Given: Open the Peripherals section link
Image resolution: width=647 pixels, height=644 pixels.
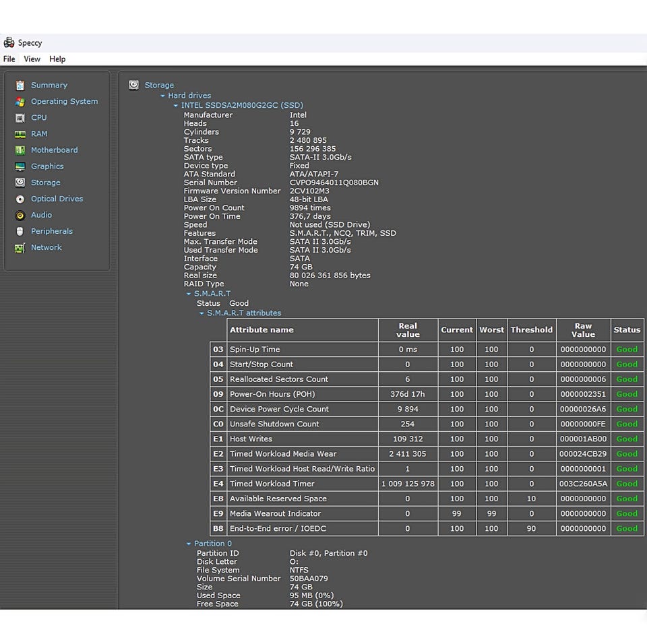Looking at the screenshot, I should coord(52,231).
